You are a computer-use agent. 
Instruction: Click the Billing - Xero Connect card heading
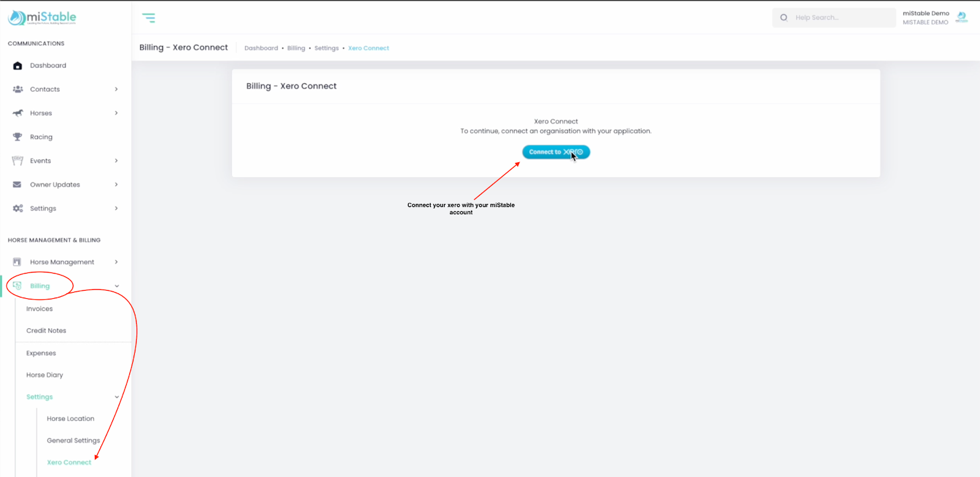click(x=292, y=86)
